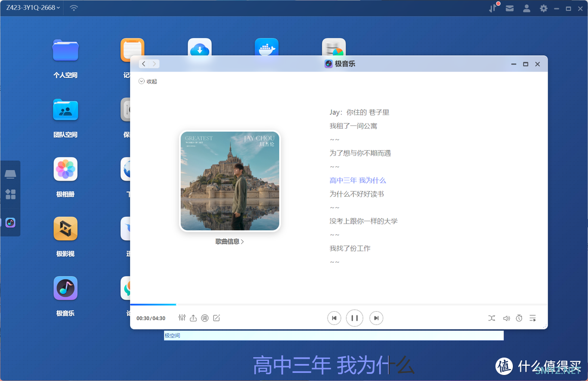This screenshot has height=381, width=588.
Task: Skip to the previous track
Action: tap(334, 318)
